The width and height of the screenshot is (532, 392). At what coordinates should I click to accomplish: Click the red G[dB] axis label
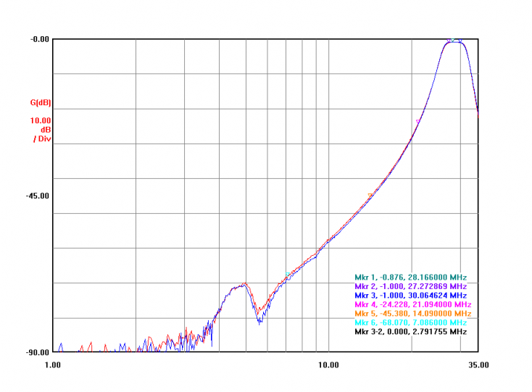(41, 102)
